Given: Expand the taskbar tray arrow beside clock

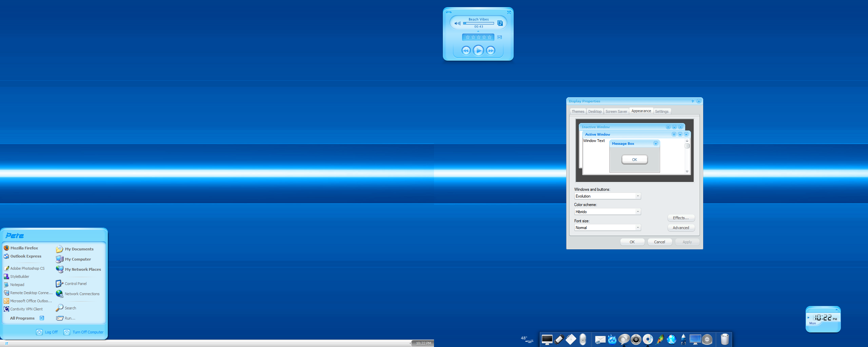Looking at the screenshot, I should (x=410, y=343).
